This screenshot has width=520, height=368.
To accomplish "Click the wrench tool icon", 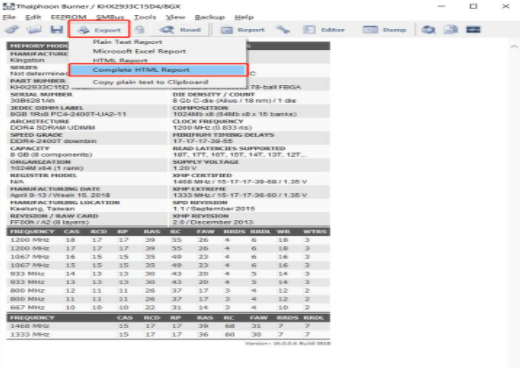I will [x=283, y=30].
